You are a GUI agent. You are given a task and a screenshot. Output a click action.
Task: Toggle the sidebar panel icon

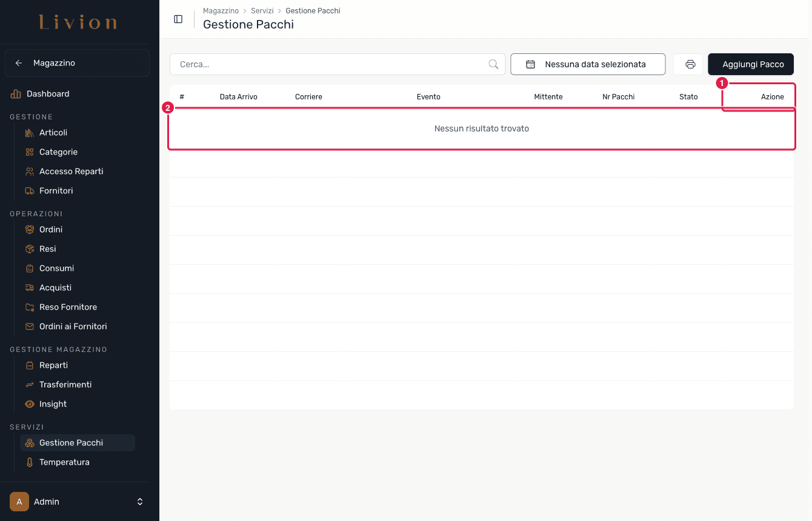tap(178, 19)
